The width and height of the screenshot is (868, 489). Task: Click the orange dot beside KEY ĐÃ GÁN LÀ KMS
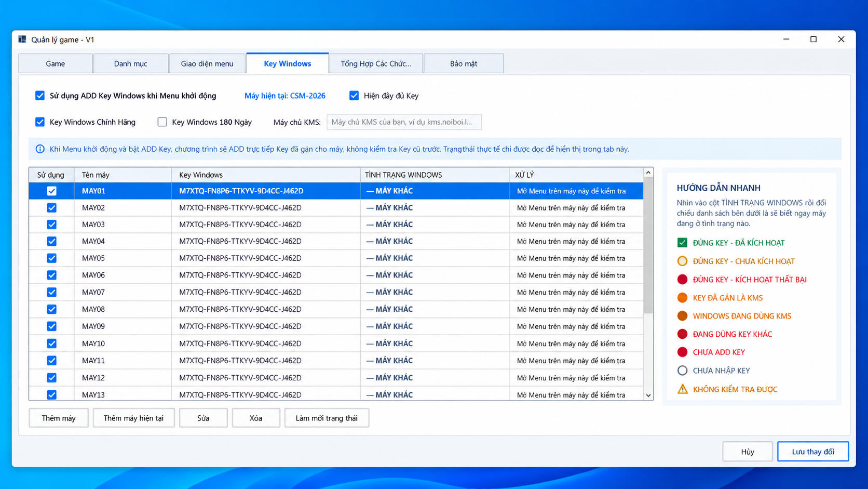pyautogui.click(x=682, y=298)
